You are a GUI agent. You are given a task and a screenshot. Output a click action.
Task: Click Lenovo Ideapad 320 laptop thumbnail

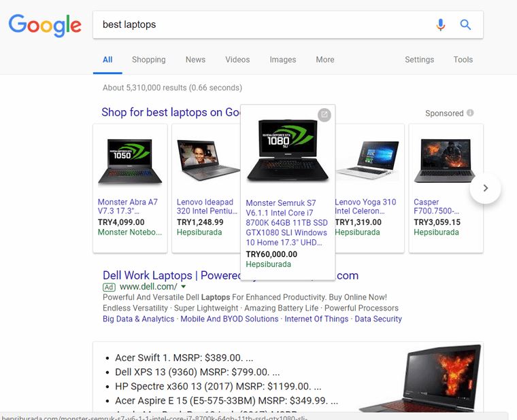click(208, 160)
